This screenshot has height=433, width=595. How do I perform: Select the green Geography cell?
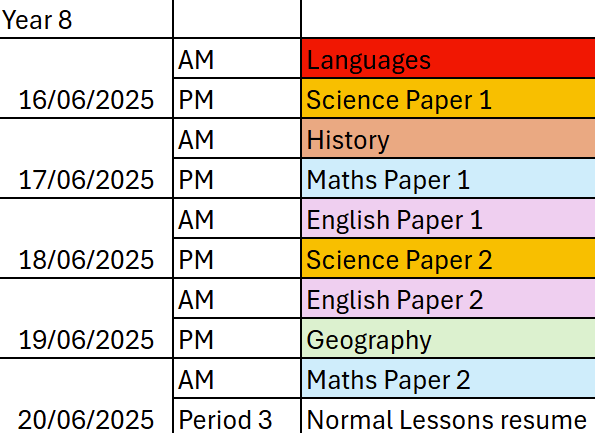point(448,339)
